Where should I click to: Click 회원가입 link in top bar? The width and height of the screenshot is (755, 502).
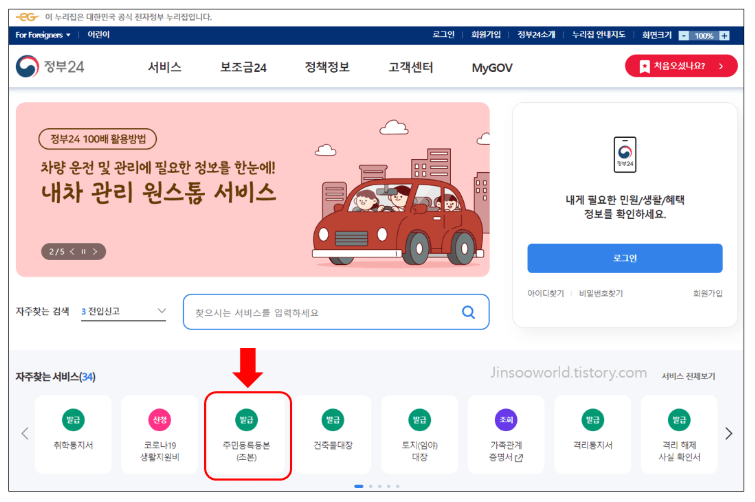pyautogui.click(x=486, y=35)
